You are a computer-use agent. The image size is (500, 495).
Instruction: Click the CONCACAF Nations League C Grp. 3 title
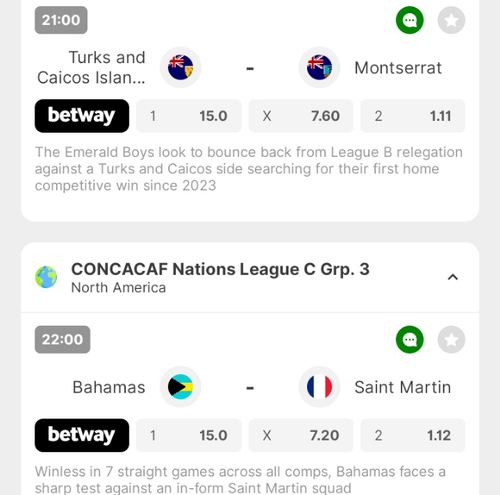(x=220, y=269)
